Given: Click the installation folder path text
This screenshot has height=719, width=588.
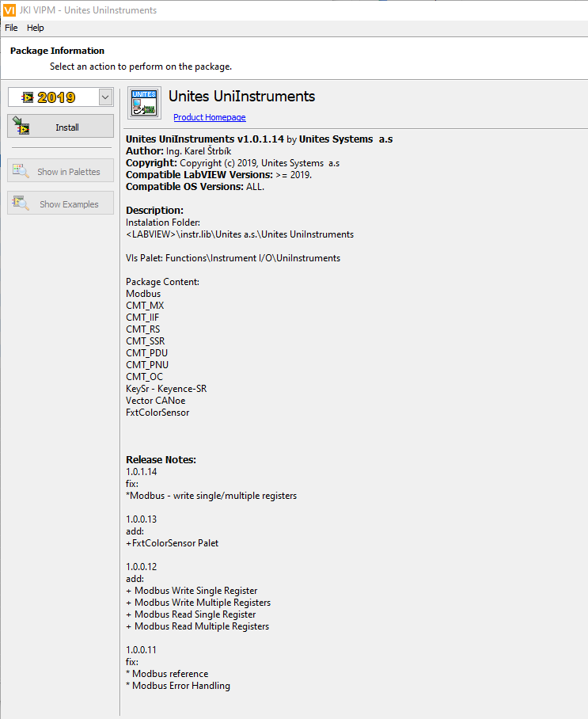Looking at the screenshot, I should click(x=240, y=234).
